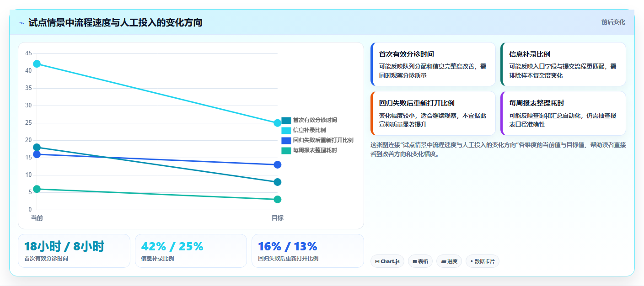Click the 每周报表整理耗时 current point at 6

pos(37,189)
